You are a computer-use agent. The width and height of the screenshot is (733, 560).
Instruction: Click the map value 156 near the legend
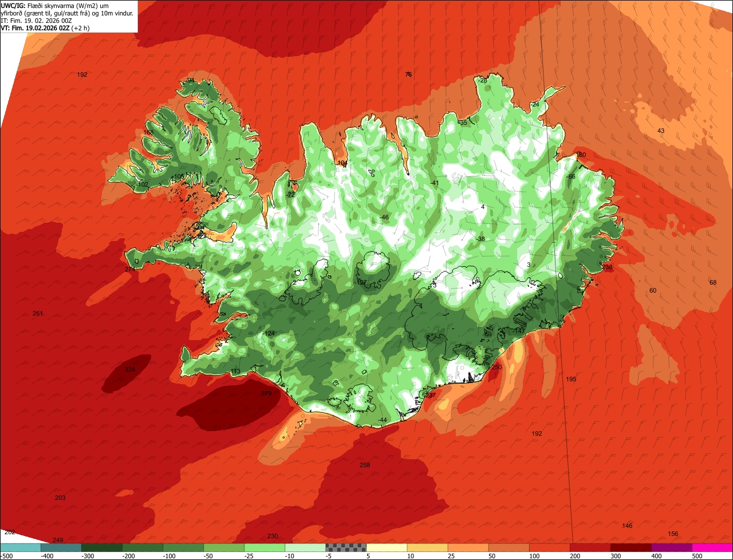pos(673,534)
